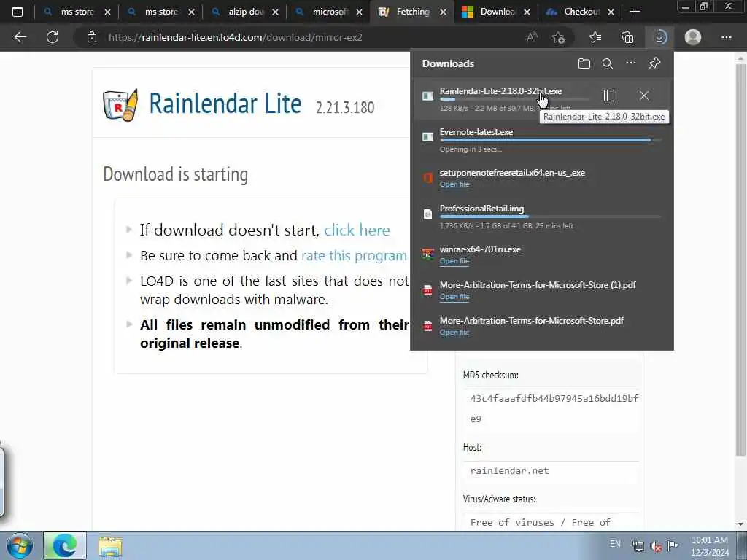Viewport: 747px width, 560px height.
Task: Click the ProfessionalRetail.img file name
Action: [x=481, y=209]
